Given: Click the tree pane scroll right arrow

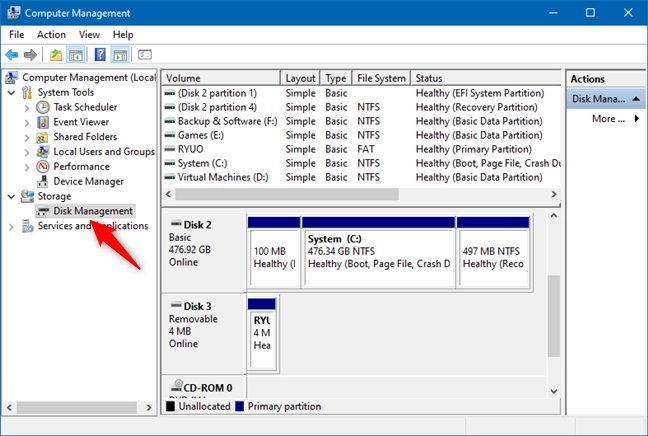Looking at the screenshot, I should 149,407.
